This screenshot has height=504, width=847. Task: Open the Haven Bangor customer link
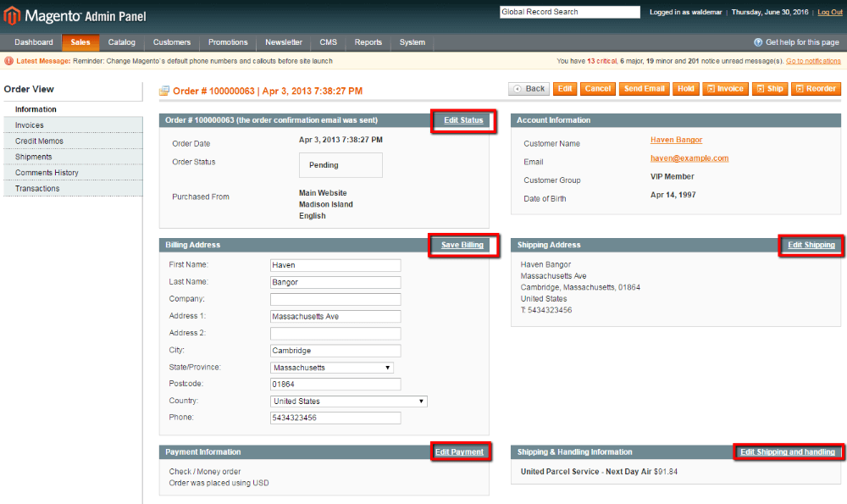676,140
